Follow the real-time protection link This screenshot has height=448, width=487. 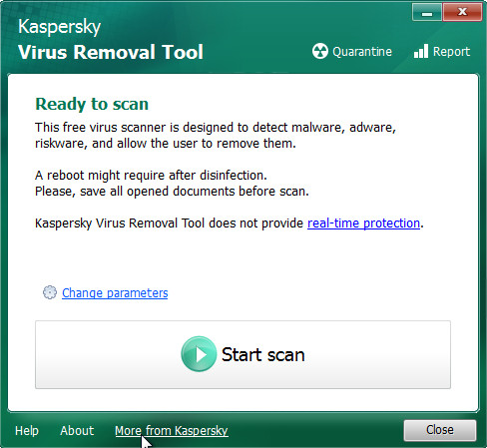click(363, 224)
